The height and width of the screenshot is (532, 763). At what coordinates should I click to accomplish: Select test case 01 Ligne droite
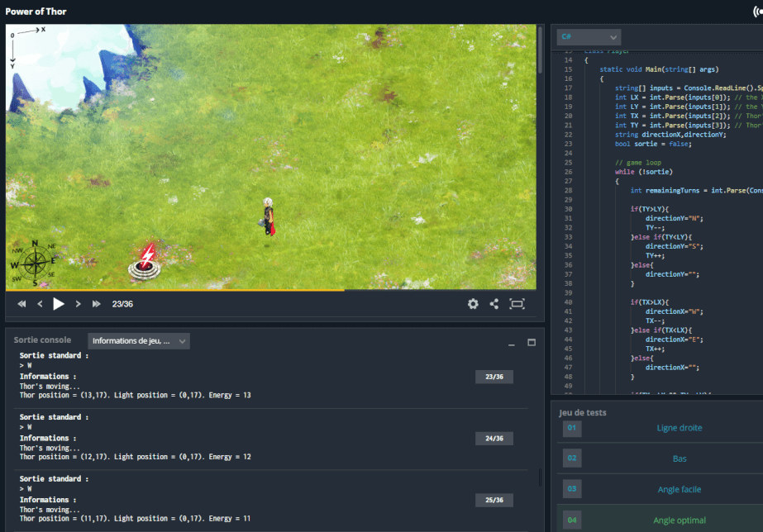680,428
